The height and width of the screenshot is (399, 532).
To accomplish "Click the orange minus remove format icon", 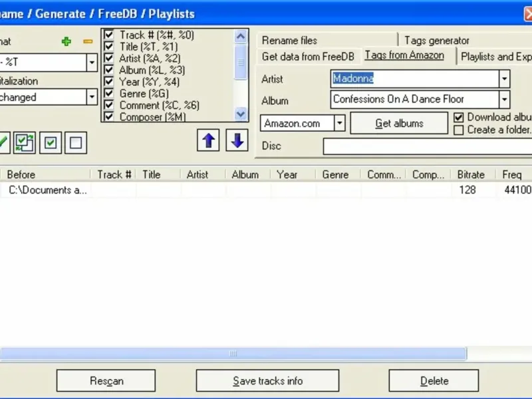I will coord(88,41).
